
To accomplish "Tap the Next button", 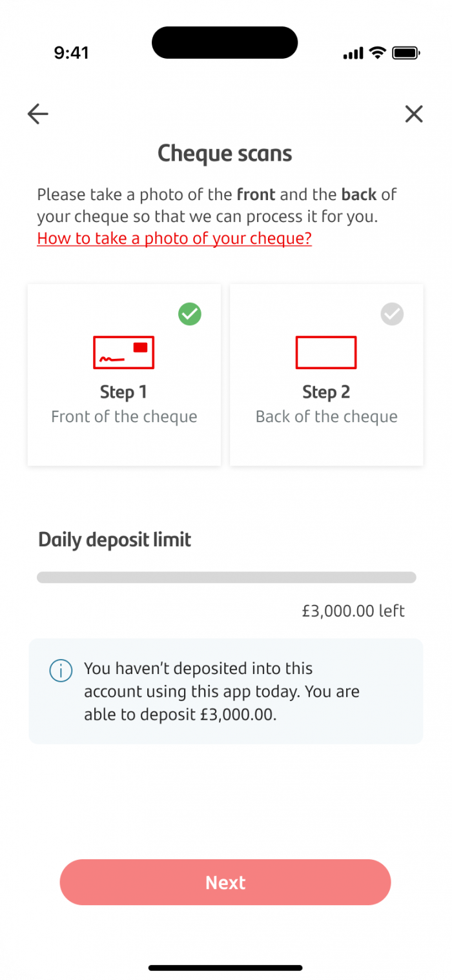I will pyautogui.click(x=225, y=883).
